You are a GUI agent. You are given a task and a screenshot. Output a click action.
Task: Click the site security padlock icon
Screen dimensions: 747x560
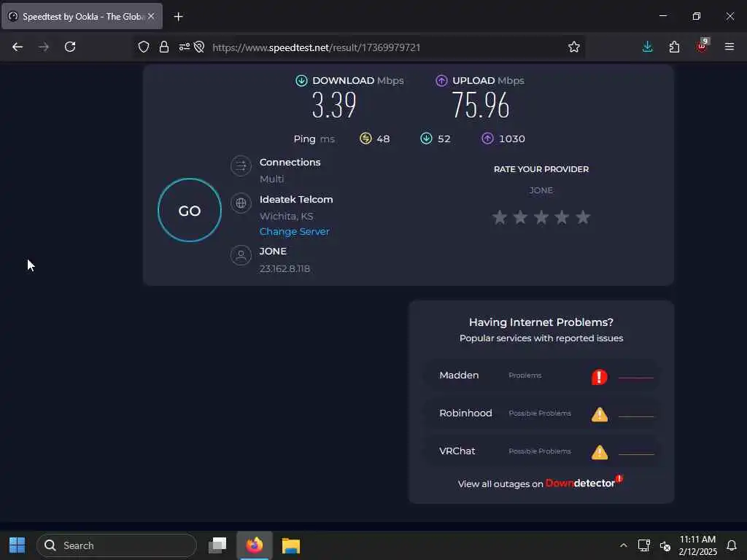pos(164,47)
